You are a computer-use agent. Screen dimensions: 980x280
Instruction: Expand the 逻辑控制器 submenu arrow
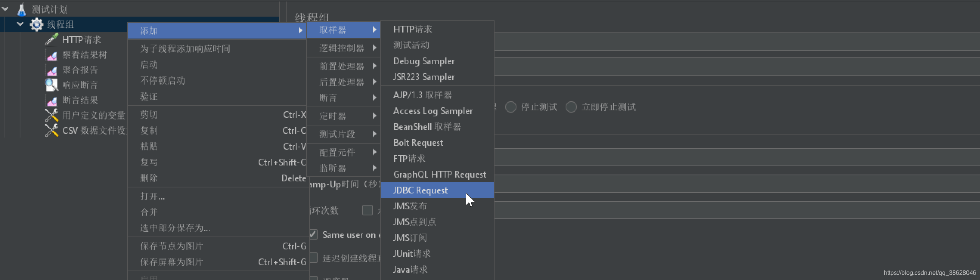click(x=374, y=48)
